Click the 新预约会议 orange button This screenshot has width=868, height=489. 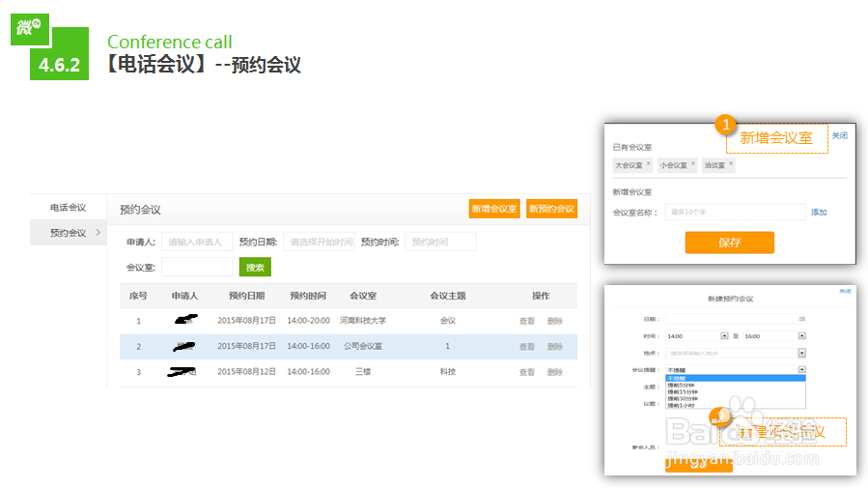(551, 209)
